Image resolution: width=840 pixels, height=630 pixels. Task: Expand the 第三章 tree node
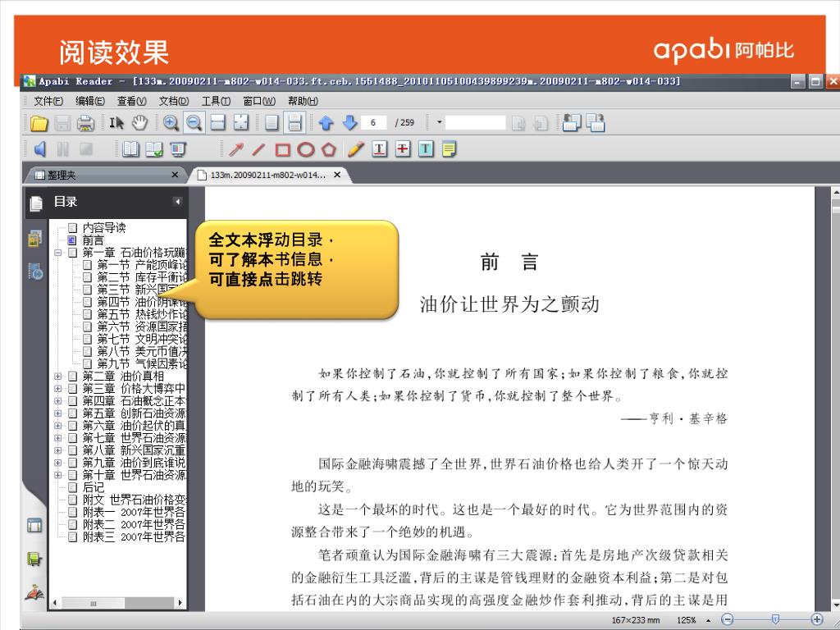[x=58, y=388]
